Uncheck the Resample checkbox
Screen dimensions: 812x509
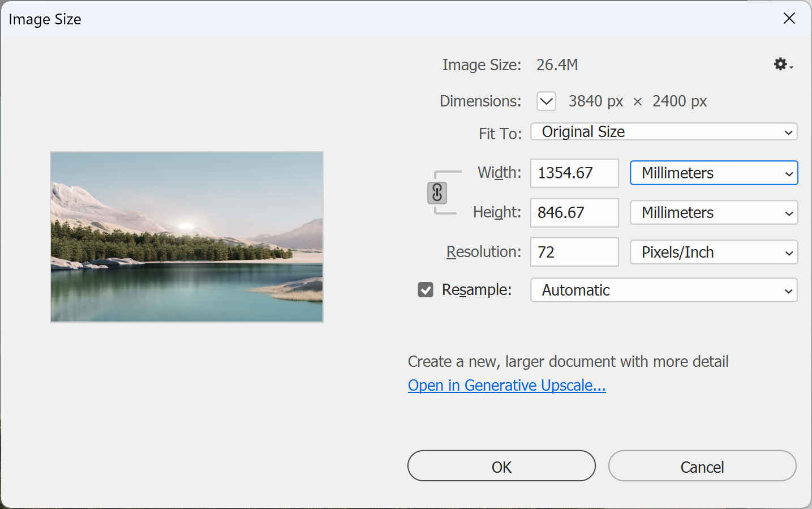pyautogui.click(x=426, y=290)
